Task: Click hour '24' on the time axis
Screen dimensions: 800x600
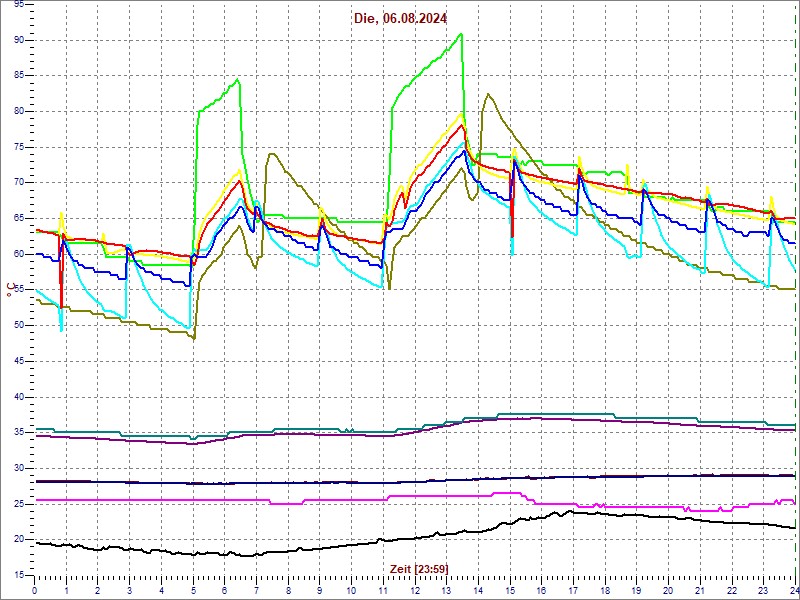Action: 793,590
